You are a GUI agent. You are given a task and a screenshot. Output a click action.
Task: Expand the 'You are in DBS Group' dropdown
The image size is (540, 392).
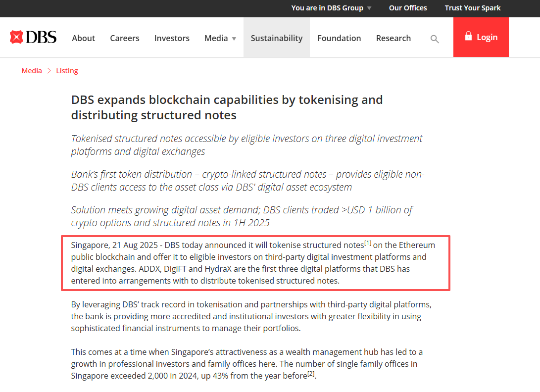pyautogui.click(x=331, y=8)
